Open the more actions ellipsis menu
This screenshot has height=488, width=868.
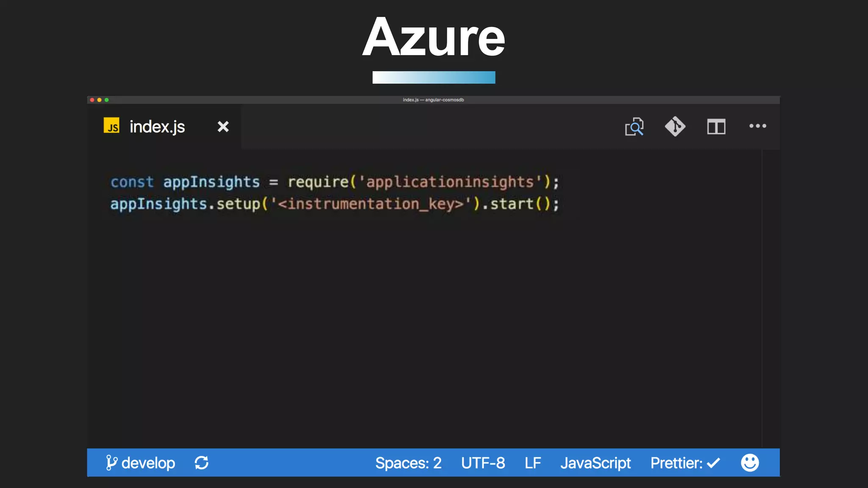click(758, 126)
